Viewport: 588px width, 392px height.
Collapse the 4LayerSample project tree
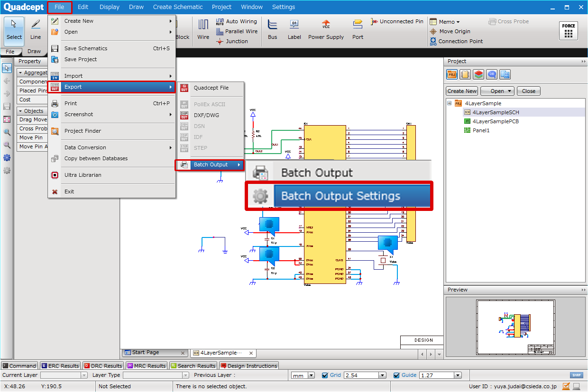pyautogui.click(x=450, y=103)
